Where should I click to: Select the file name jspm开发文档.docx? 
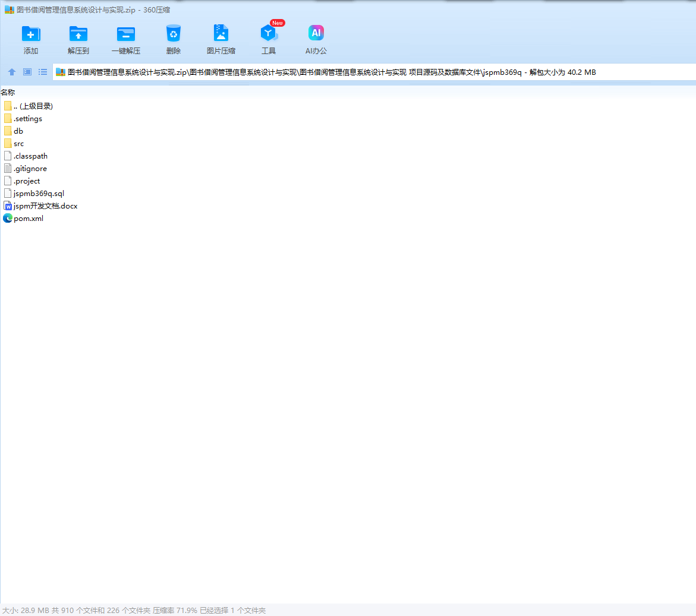point(46,206)
